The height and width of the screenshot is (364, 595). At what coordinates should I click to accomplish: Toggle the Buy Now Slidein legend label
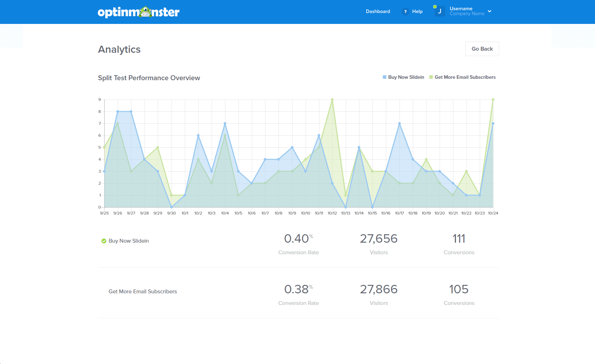coord(406,77)
